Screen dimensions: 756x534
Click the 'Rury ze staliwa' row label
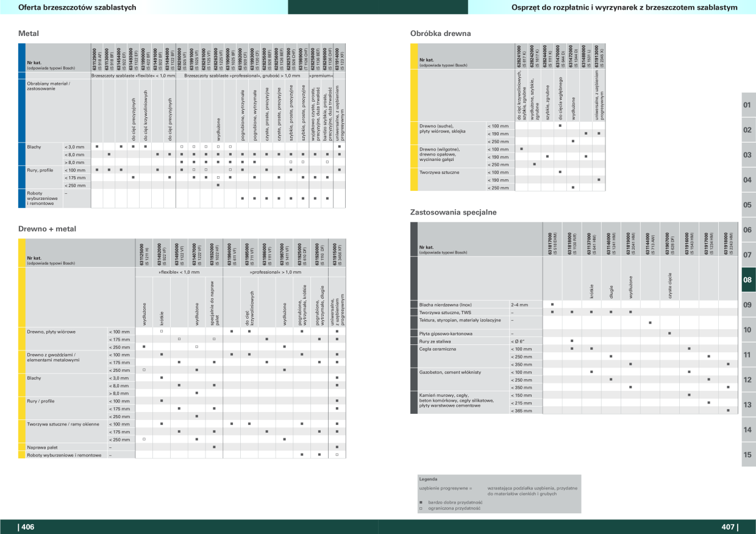click(435, 341)
